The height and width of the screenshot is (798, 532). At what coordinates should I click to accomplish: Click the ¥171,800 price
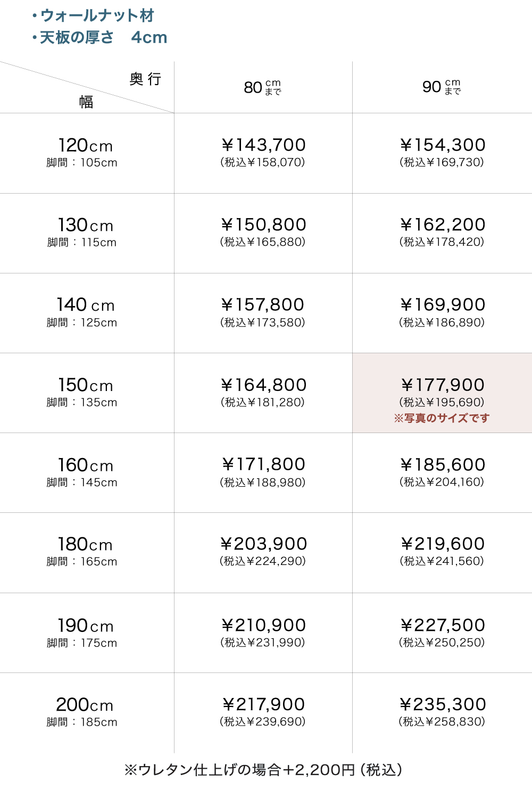263,472
